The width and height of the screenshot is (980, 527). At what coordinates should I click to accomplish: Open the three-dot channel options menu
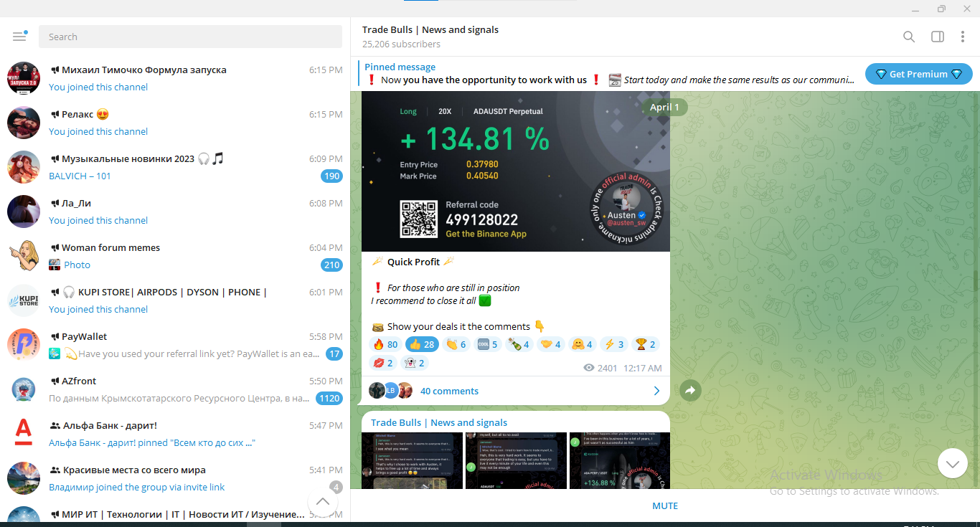tap(963, 37)
